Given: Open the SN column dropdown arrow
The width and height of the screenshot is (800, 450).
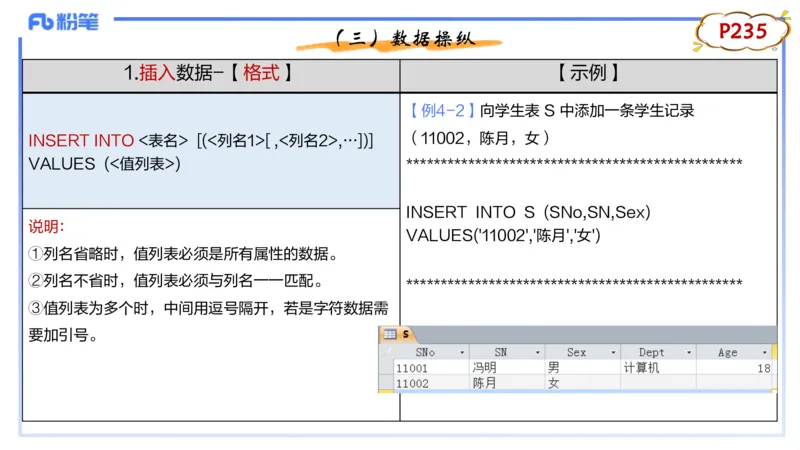Looking at the screenshot, I should pos(538,353).
